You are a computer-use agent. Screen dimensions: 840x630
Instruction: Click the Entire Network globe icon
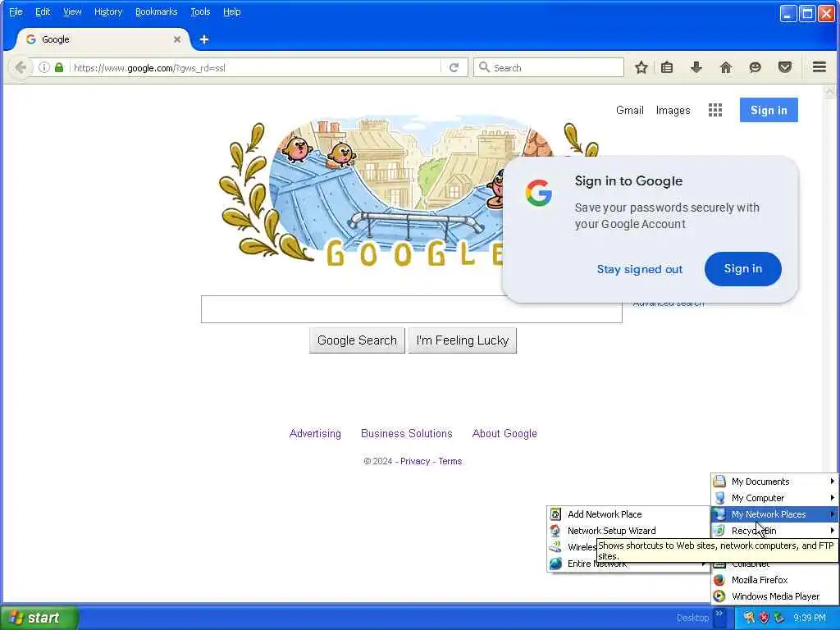[x=556, y=564]
